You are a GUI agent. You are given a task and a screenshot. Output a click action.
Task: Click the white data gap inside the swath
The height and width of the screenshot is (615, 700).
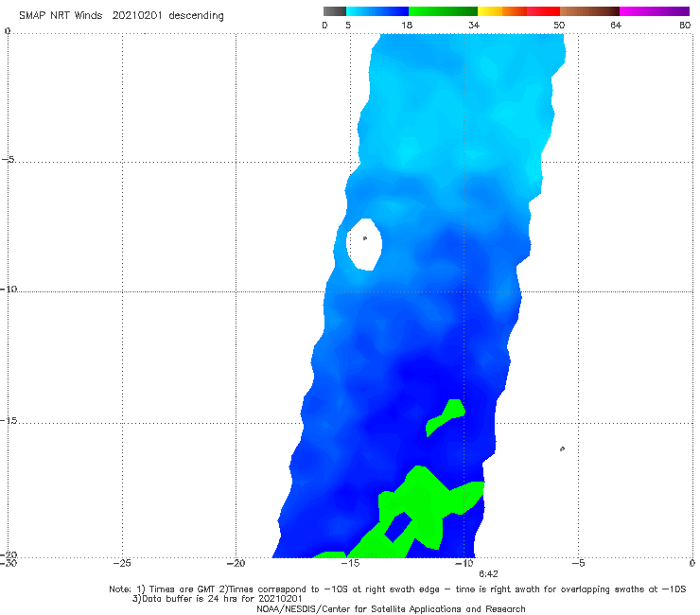364,244
